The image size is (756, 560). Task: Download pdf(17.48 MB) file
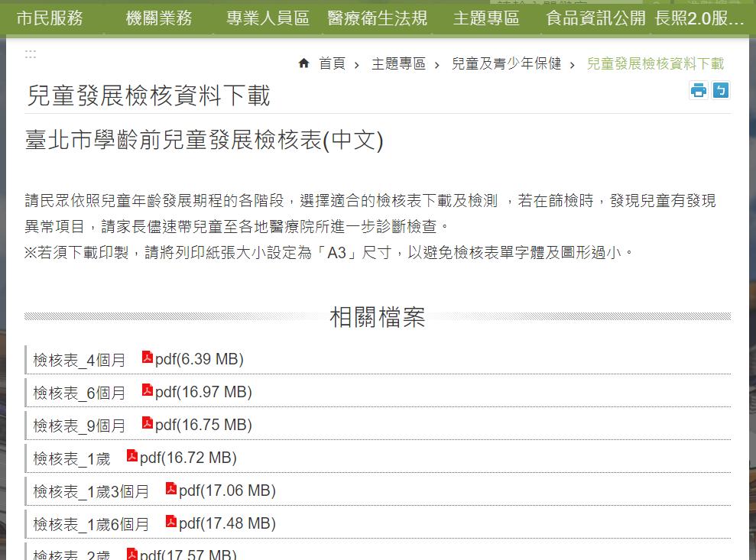click(227, 523)
